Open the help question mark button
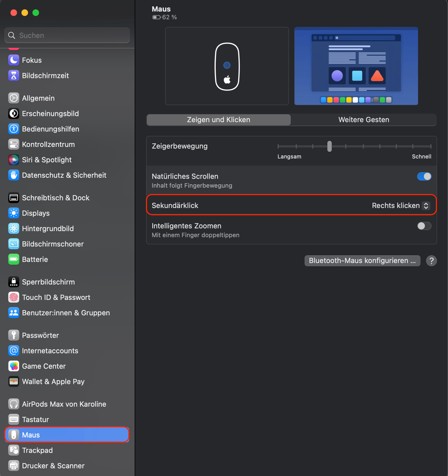The height and width of the screenshot is (476, 448). pyautogui.click(x=431, y=261)
